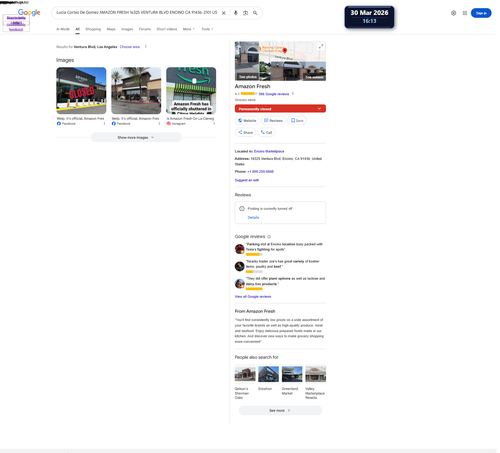The image size is (500, 453).
Task: Open Details link under Reviews
Action: coord(253,217)
